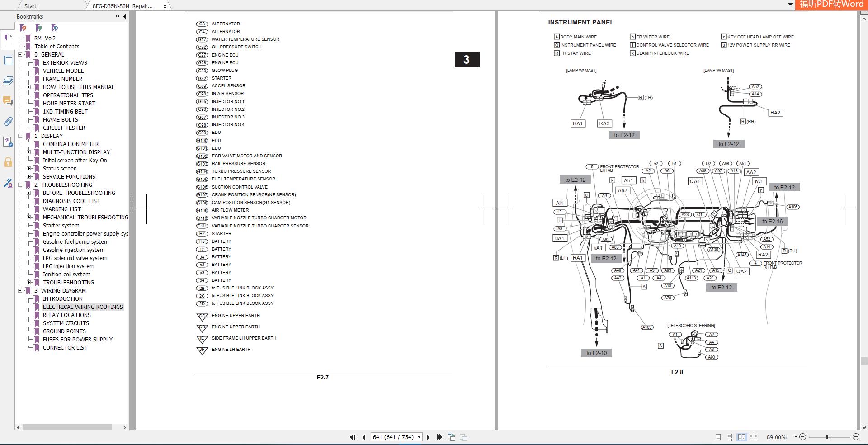
Task: Click the bookmarks scrollbar right arrow
Action: click(x=125, y=427)
